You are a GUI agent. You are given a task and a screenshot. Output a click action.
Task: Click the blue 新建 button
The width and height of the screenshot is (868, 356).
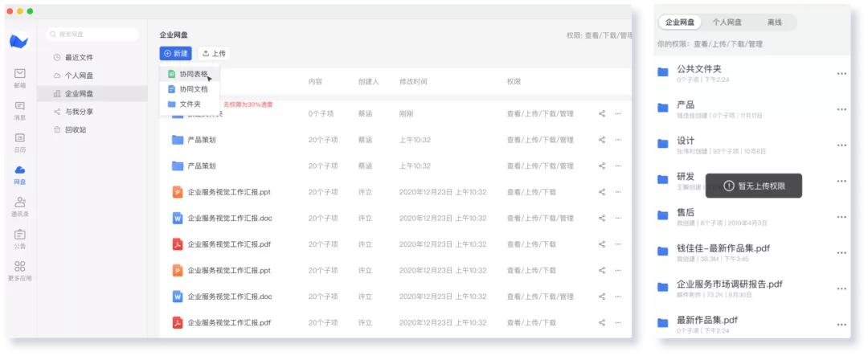click(175, 53)
